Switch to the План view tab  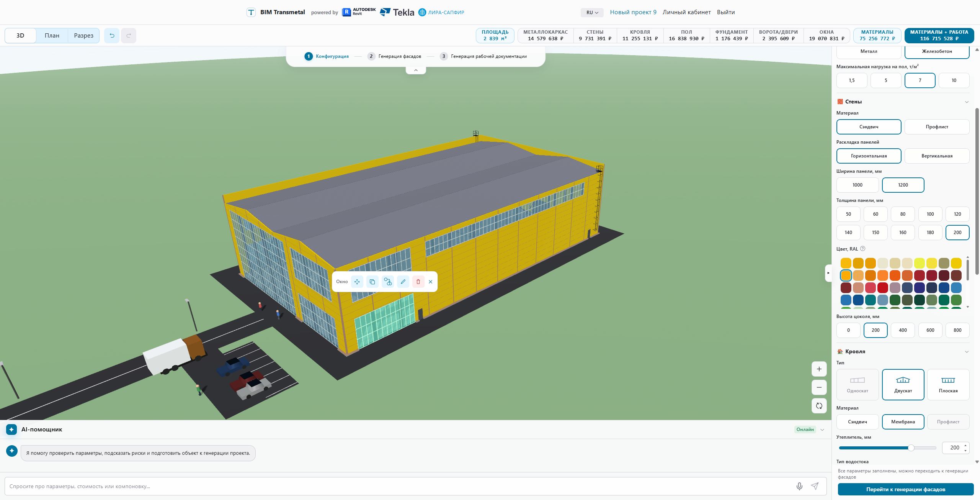pos(52,36)
